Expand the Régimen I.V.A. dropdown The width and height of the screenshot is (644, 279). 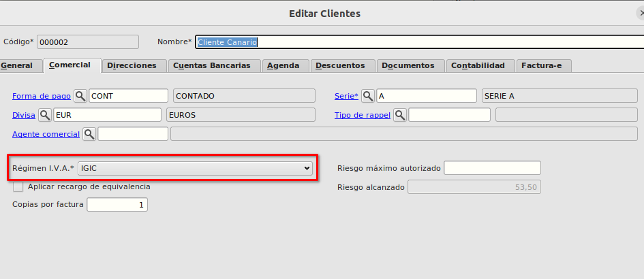point(195,168)
